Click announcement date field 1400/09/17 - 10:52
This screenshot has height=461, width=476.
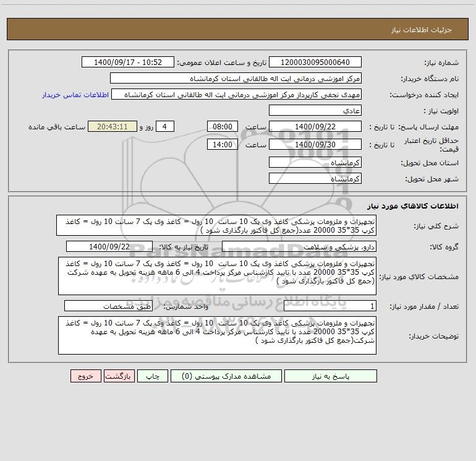click(x=128, y=62)
